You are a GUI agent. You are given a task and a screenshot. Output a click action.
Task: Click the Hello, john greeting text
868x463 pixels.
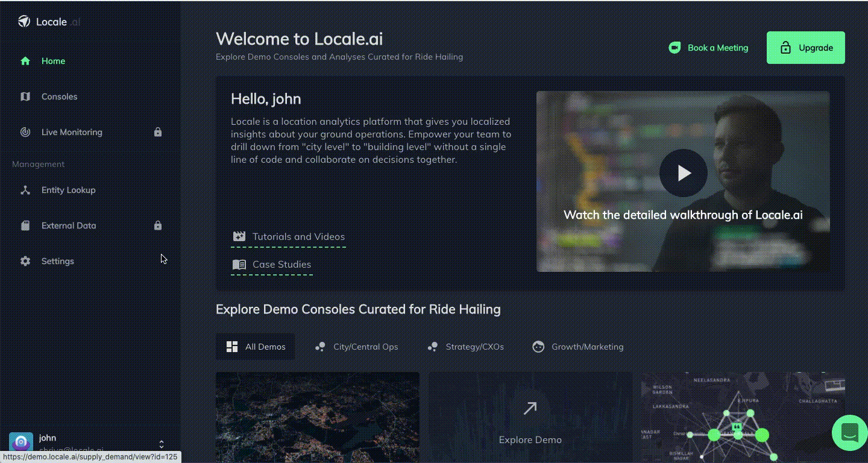pyautogui.click(x=266, y=99)
